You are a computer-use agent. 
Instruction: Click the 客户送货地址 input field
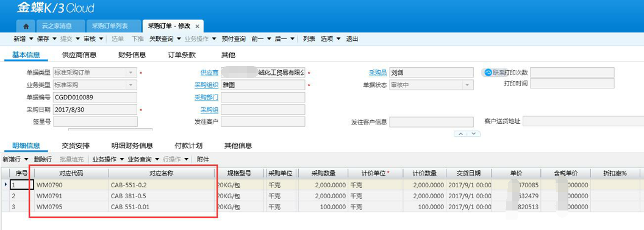point(583,121)
